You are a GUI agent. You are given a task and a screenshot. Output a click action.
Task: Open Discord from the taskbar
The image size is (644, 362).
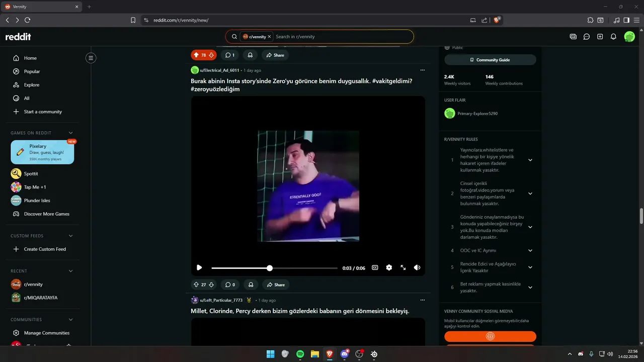click(345, 354)
